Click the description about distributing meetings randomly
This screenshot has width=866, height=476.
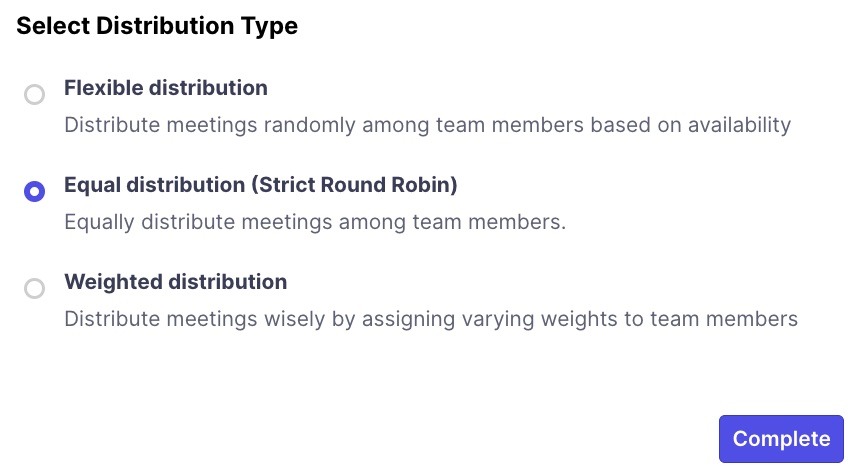tap(427, 125)
